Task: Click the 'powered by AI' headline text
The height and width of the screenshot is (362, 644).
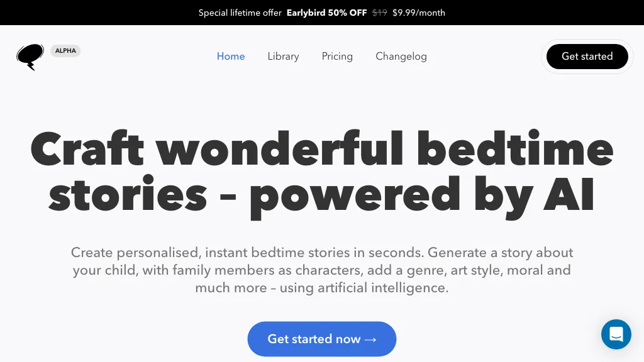Action: coord(421,195)
